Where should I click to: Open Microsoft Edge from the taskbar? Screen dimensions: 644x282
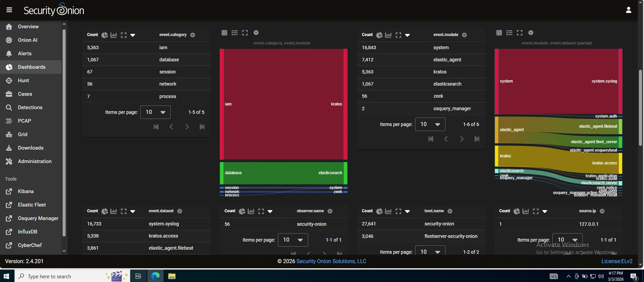(155, 276)
